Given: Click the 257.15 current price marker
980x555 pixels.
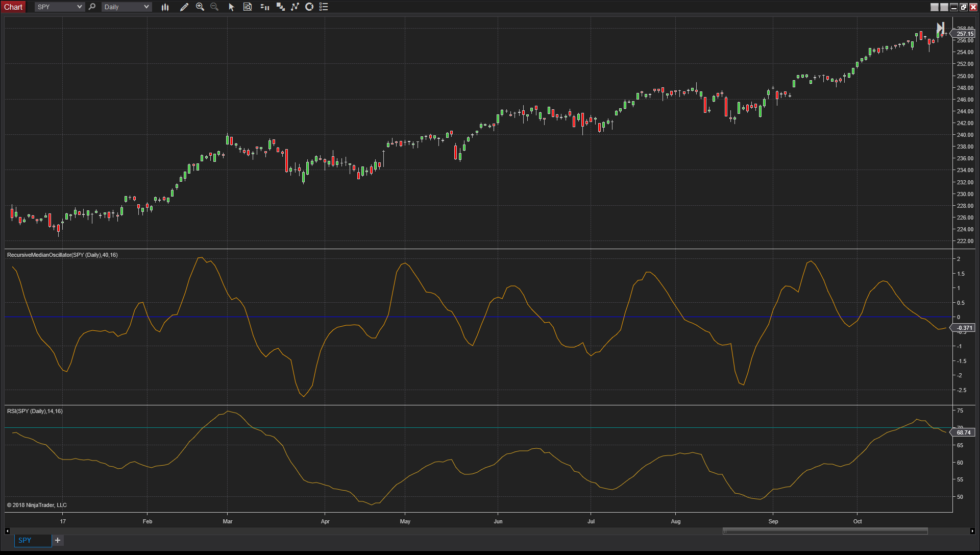Looking at the screenshot, I should click(x=963, y=34).
